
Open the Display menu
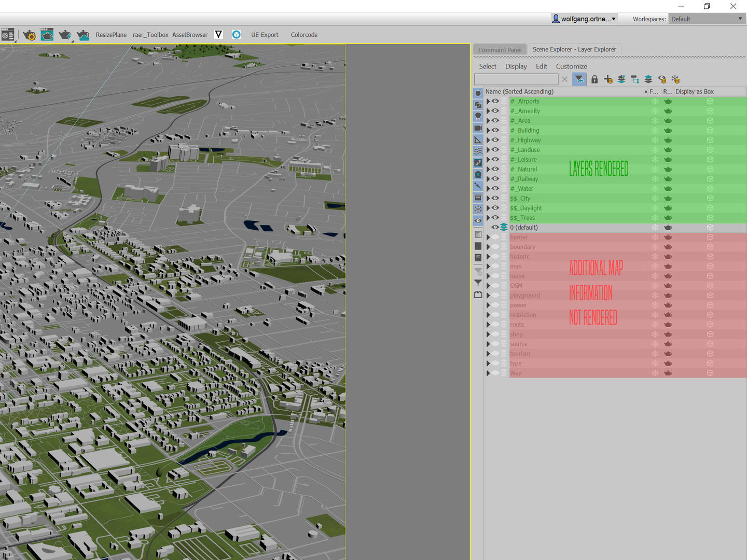tap(516, 66)
